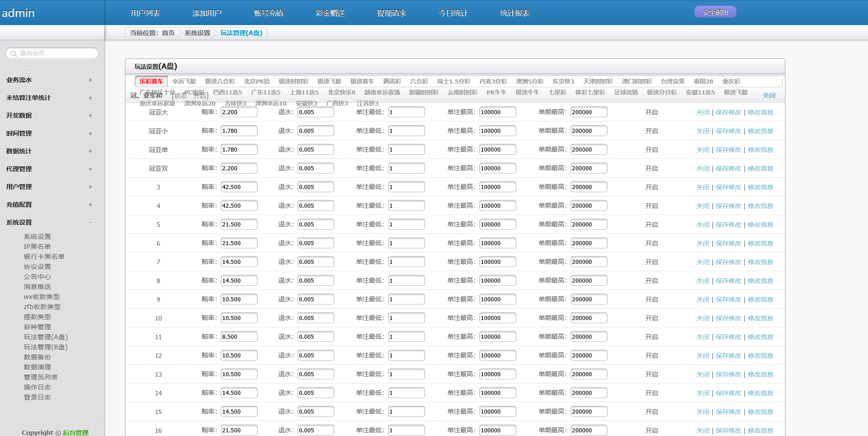868x436 pixels.
Task: Open 银行卡黑名单 in the sidebar
Action: (44, 257)
